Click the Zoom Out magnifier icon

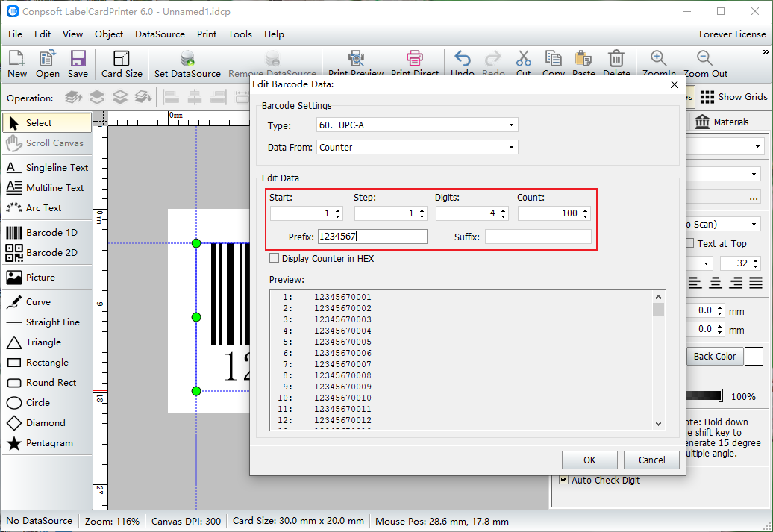click(705, 58)
